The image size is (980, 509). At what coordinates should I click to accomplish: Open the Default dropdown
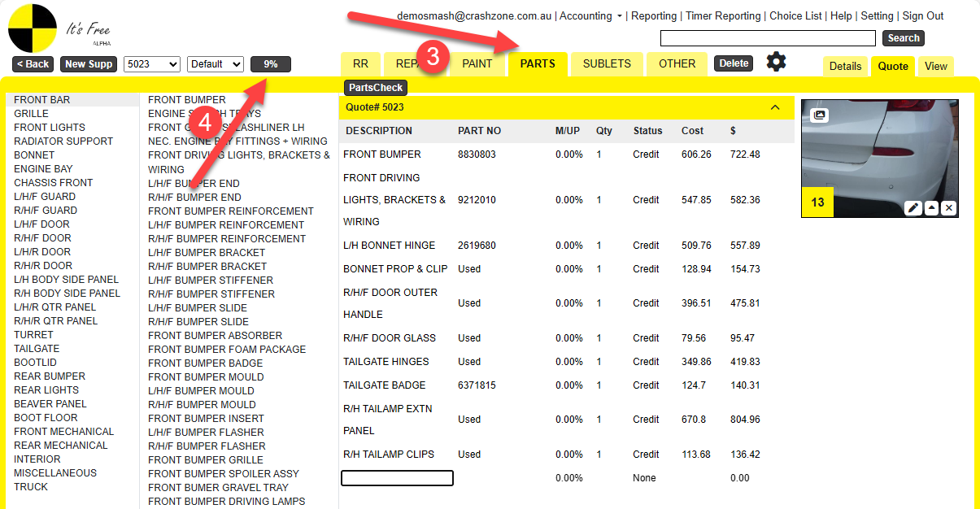[215, 64]
